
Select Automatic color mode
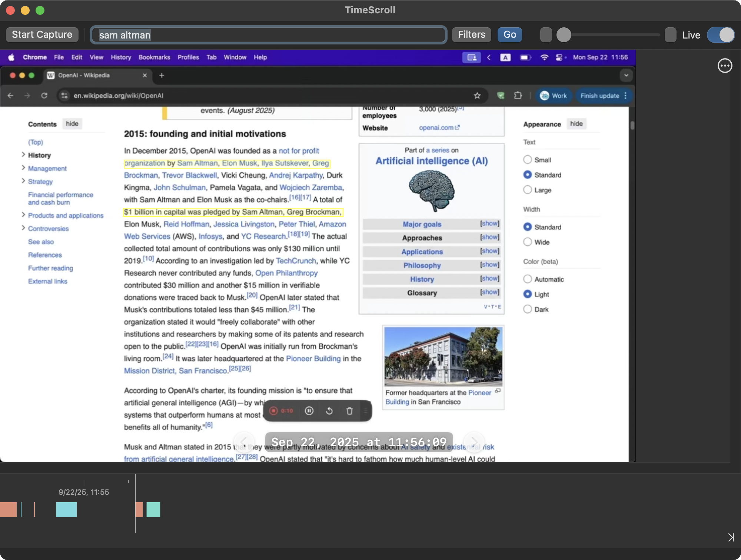(x=527, y=279)
